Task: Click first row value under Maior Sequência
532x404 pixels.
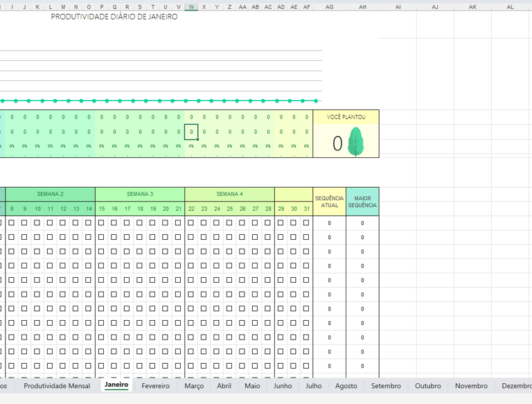Action: click(362, 223)
